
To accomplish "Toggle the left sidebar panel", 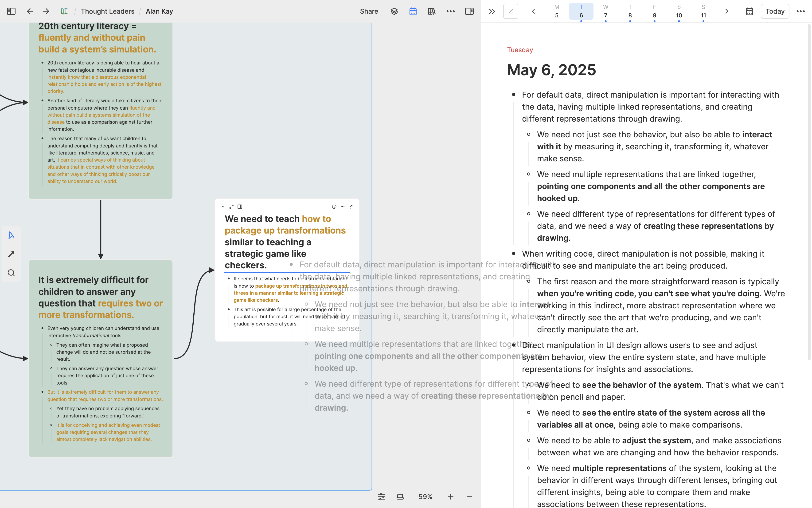I will 11,12.
